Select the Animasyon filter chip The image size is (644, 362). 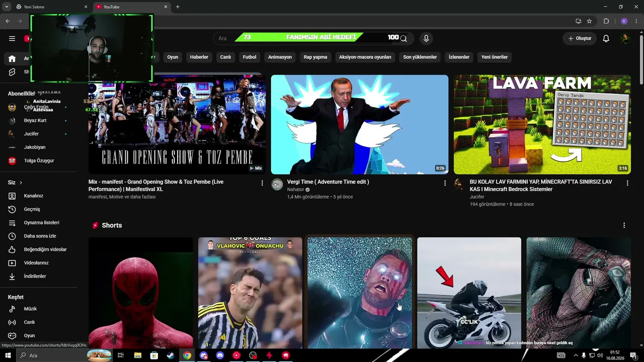(280, 57)
